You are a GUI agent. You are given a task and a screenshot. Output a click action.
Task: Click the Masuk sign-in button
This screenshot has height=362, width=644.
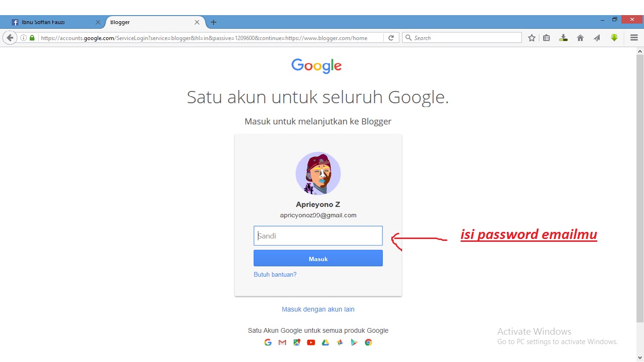tap(318, 258)
